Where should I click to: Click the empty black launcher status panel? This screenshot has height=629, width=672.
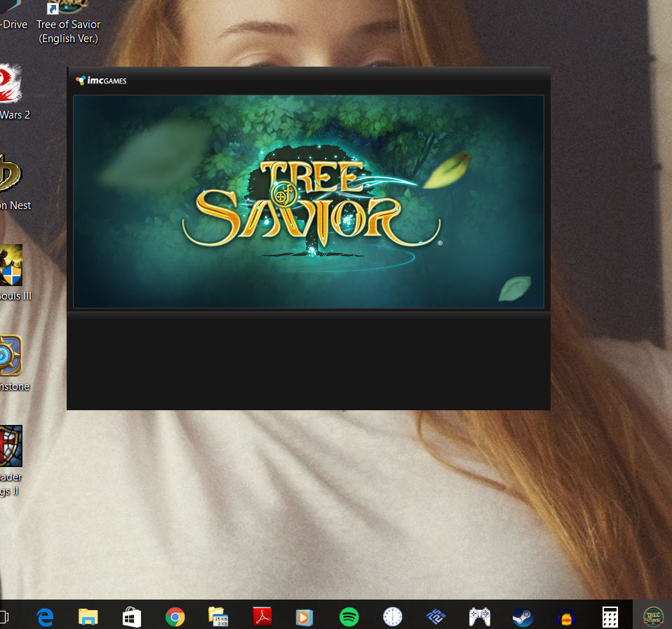(x=309, y=361)
